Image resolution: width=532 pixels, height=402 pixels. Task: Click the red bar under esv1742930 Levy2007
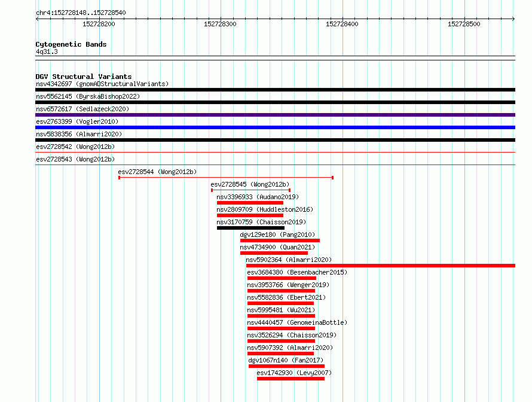click(291, 379)
